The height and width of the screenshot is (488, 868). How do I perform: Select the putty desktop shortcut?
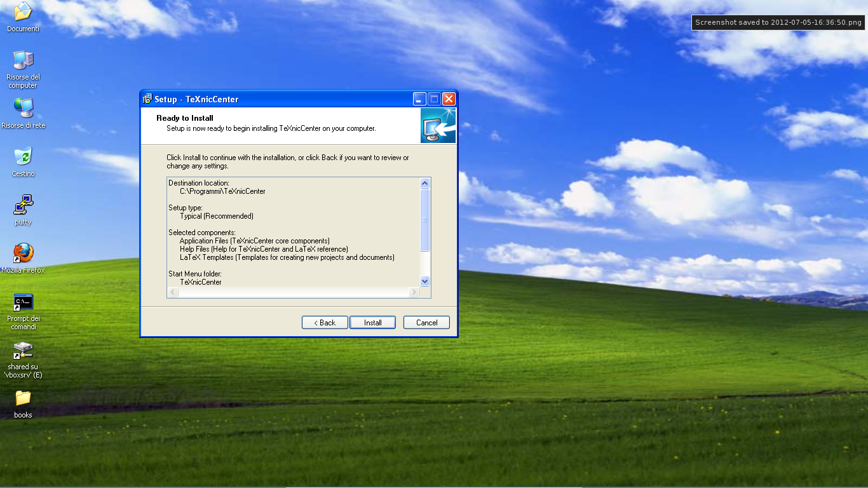click(x=23, y=210)
